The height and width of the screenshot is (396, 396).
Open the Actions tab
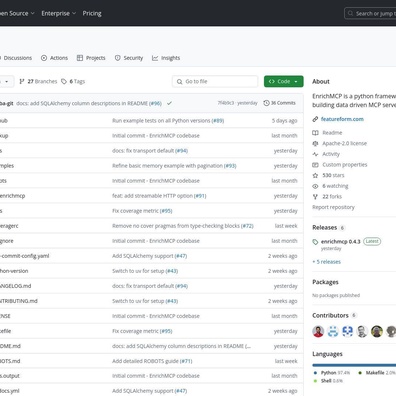pyautogui.click(x=54, y=58)
